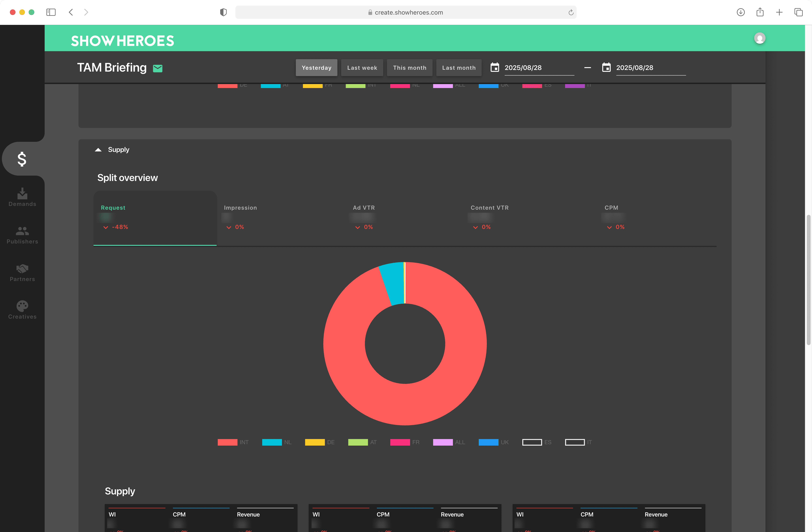Switch to the Impression tab
The width and height of the screenshot is (812, 532).
(240, 208)
